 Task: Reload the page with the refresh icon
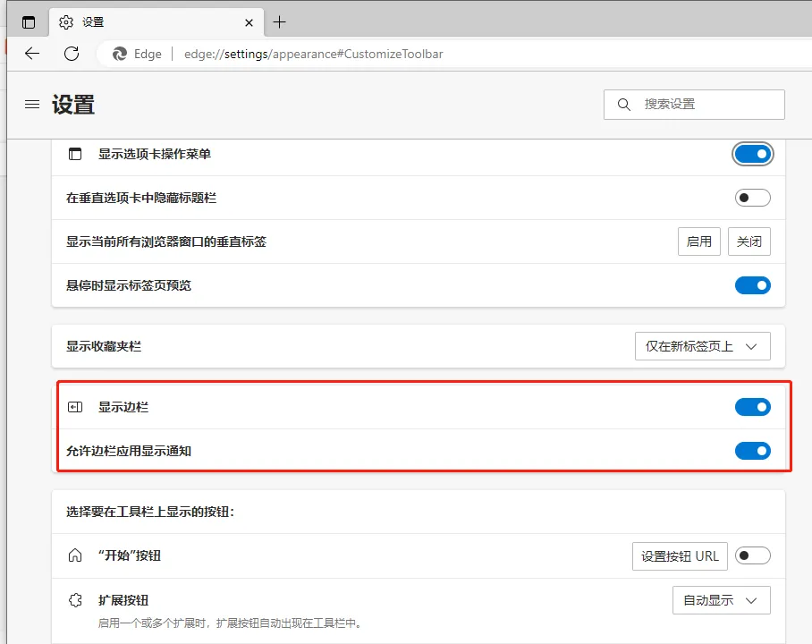point(72,54)
